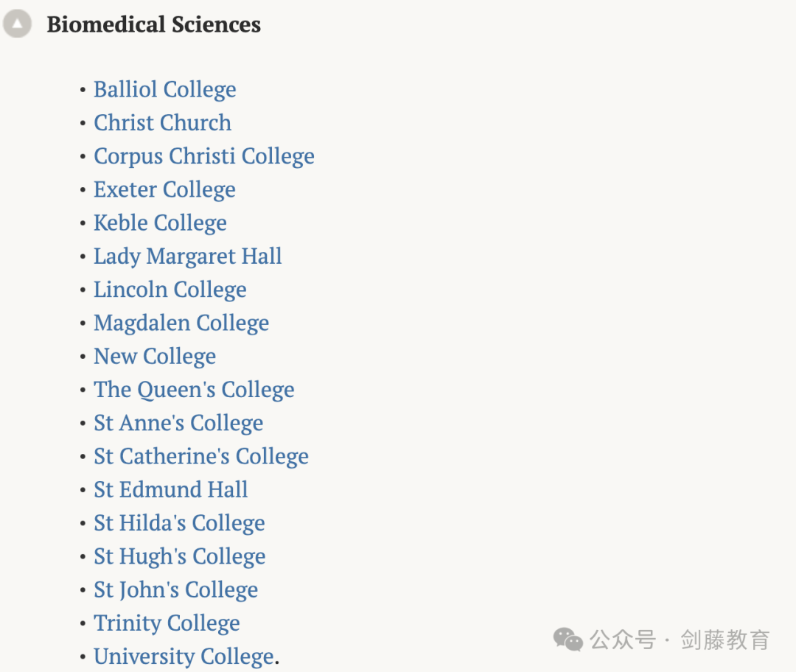Screen dimensions: 796x672
Task: Click the Lincoln College link
Action: tap(170, 290)
